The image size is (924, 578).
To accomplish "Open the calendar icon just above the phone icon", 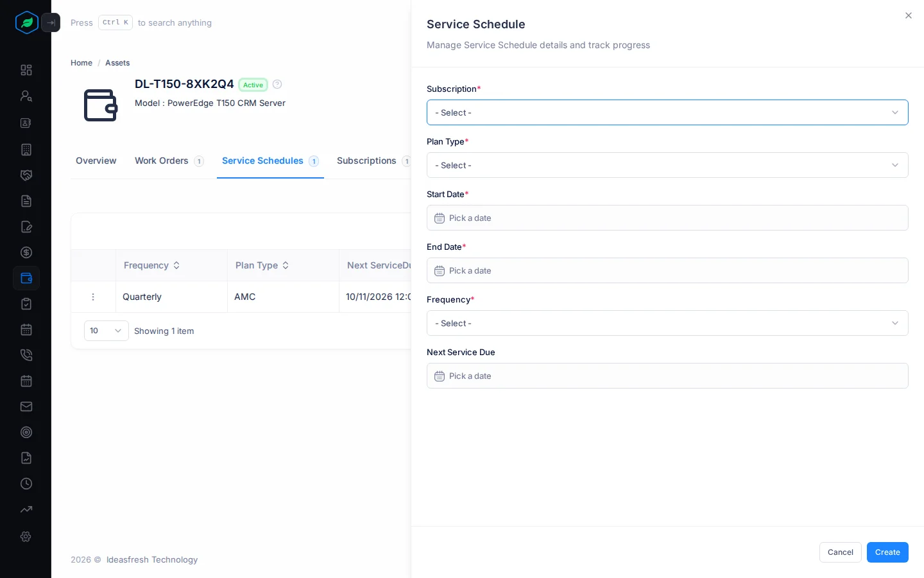I will point(26,329).
